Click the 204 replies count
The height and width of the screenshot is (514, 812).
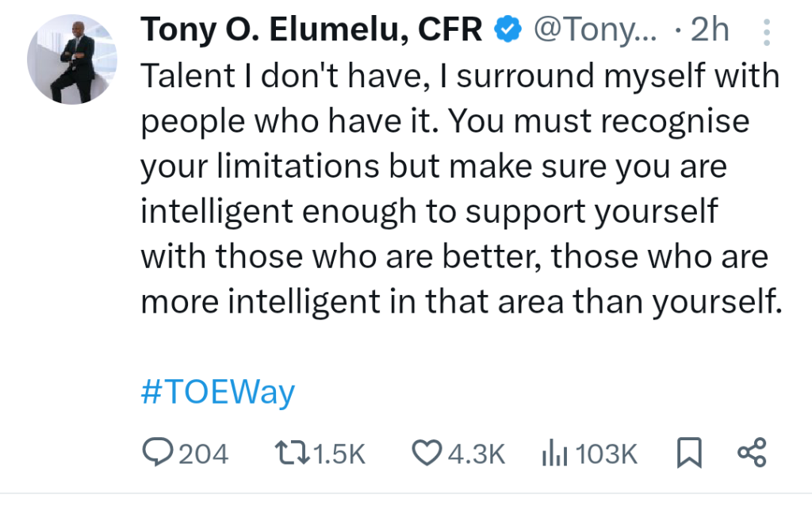click(x=203, y=454)
